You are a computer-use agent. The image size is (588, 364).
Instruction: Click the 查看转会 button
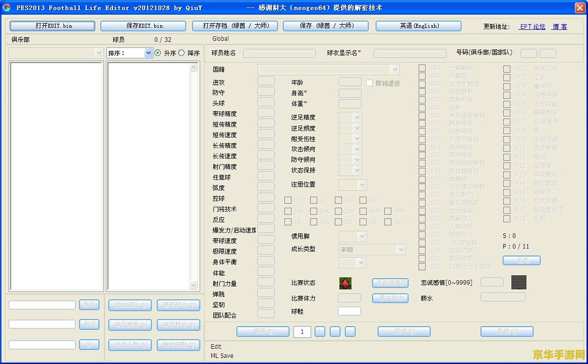coord(179,305)
